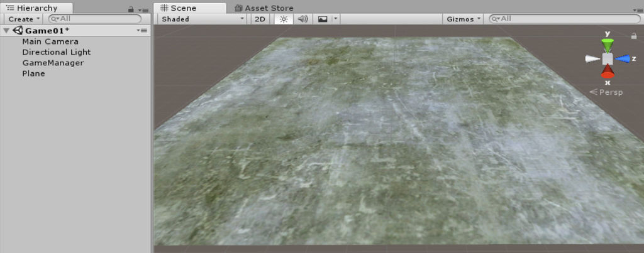Open the Hierarchy panel context menu icon

point(143,9)
